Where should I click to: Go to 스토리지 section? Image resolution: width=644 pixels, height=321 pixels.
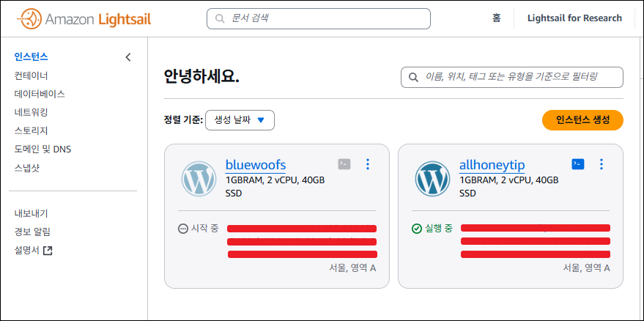point(32,130)
